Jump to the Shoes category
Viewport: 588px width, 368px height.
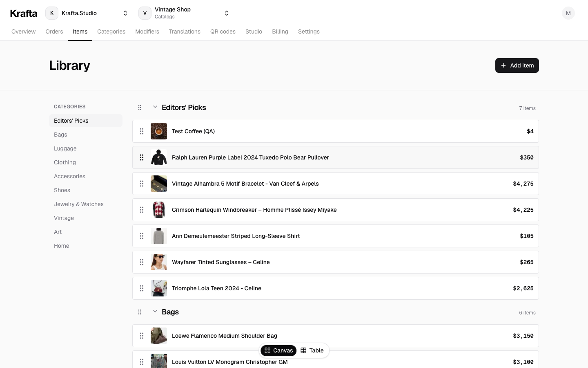point(86,190)
